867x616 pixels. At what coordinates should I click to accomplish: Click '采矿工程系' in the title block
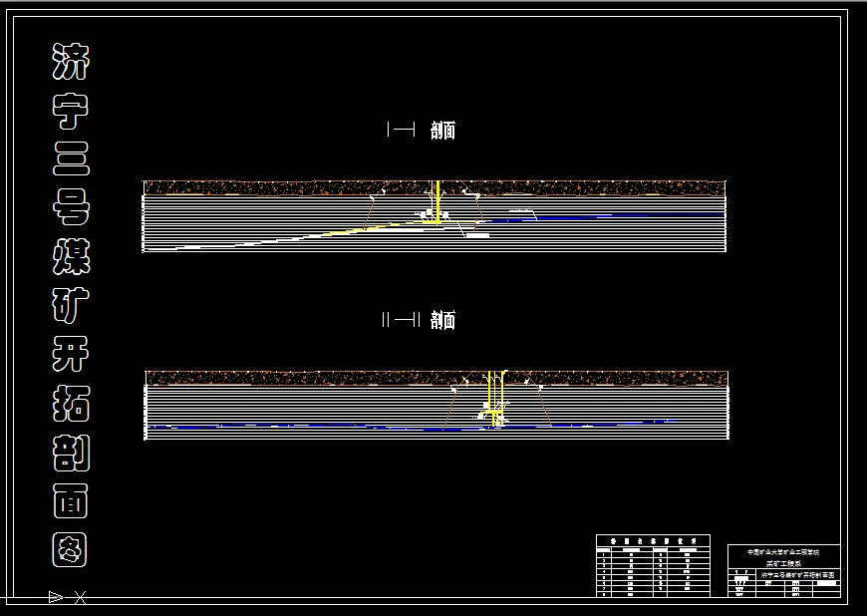783,563
